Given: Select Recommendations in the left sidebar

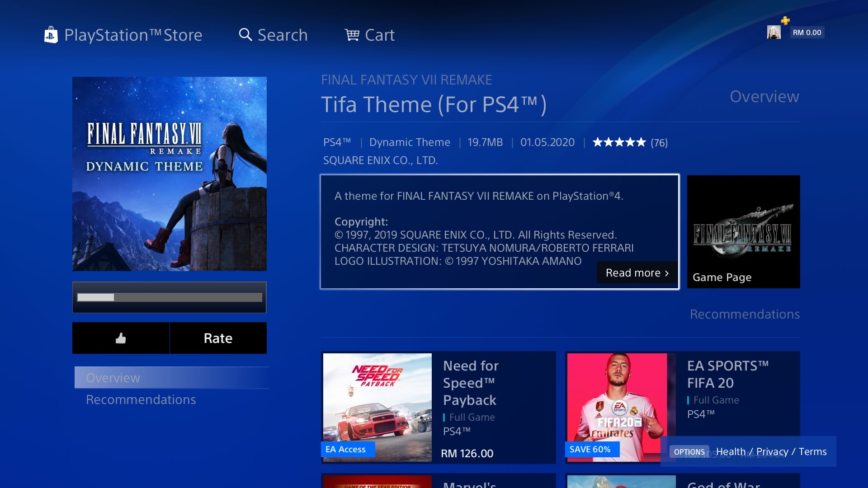Looking at the screenshot, I should click(141, 399).
